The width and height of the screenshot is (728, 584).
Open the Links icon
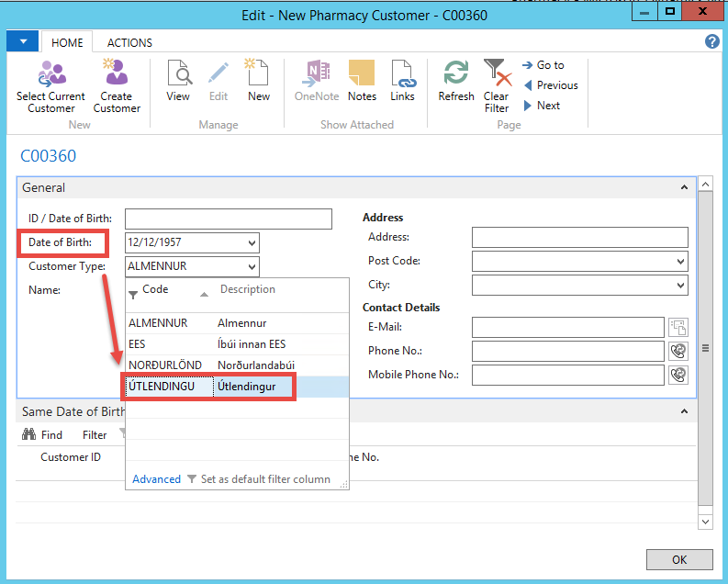click(402, 73)
